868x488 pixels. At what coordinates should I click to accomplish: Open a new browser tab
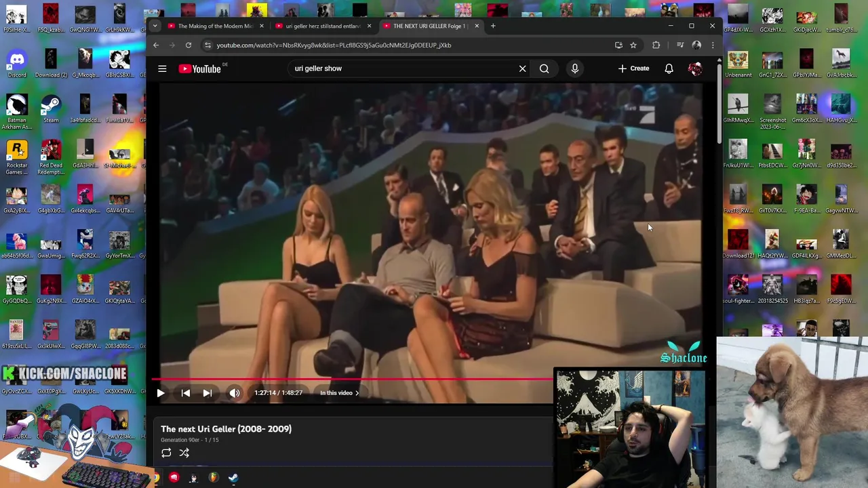pyautogui.click(x=493, y=26)
